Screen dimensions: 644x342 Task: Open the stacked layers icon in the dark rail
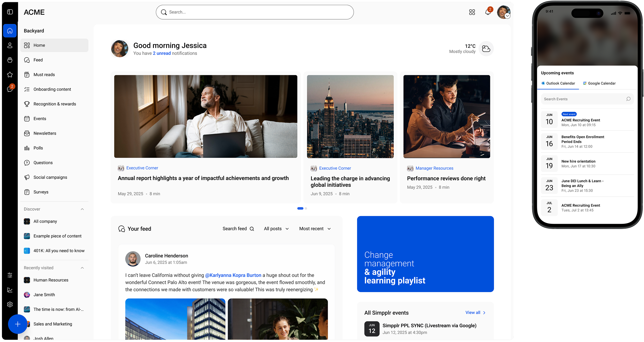(10, 60)
